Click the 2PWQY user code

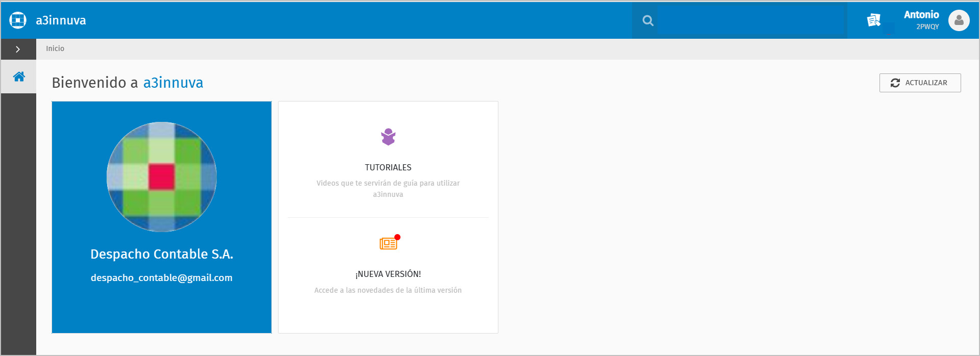927,27
